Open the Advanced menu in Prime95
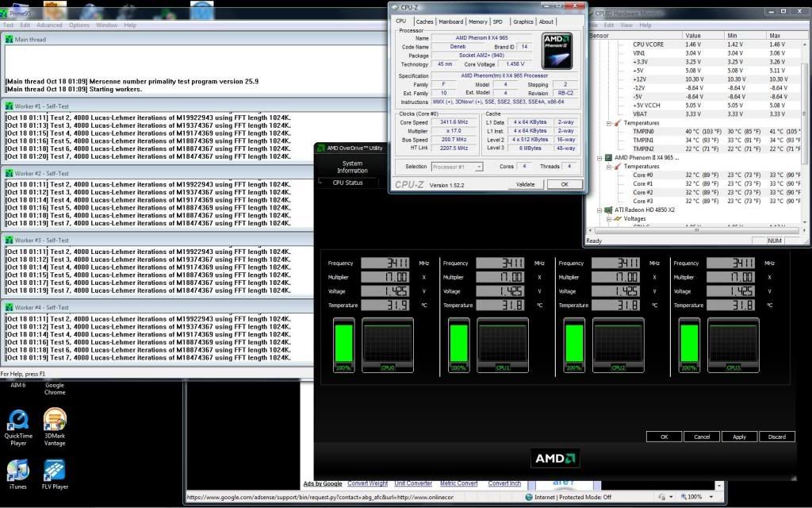The height and width of the screenshot is (508, 812). 49,25
